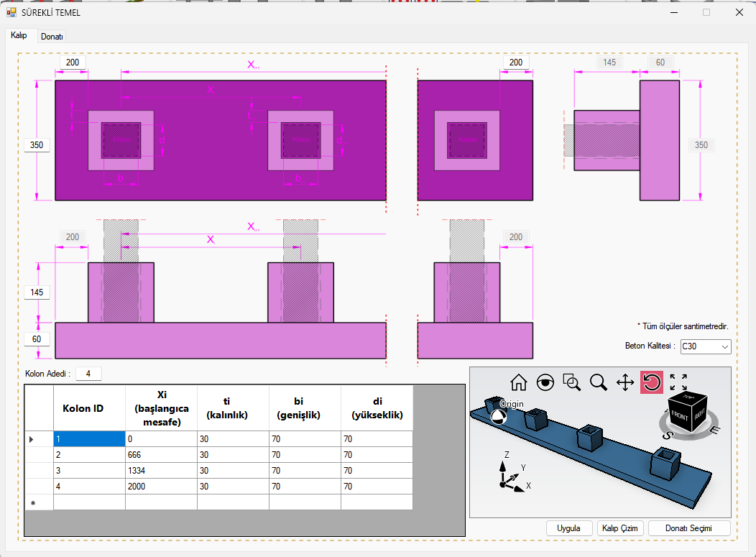756x557 pixels.
Task: Toggle the highlighted rotate tool
Action: click(652, 382)
